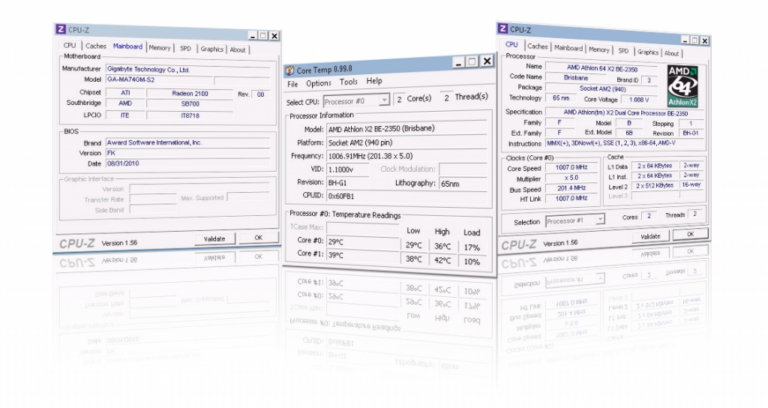768x408 pixels.
Task: Show About tab in left CPU-Z window
Action: click(238, 49)
